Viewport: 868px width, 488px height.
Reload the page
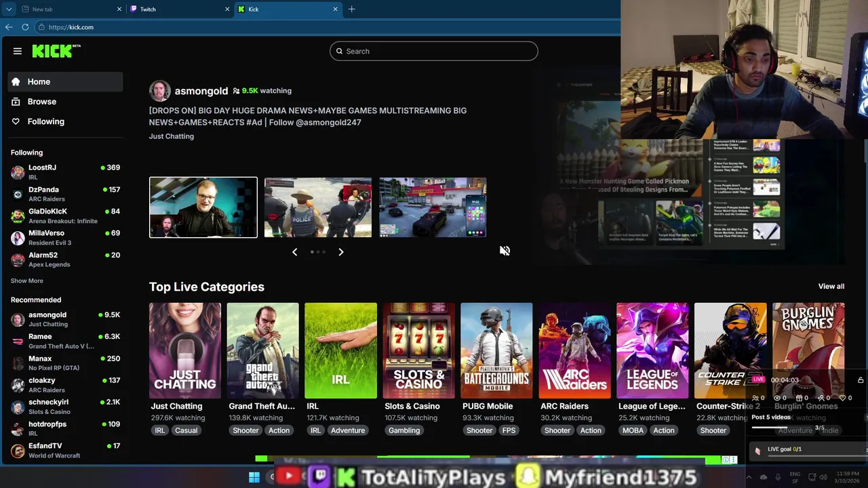tap(25, 27)
